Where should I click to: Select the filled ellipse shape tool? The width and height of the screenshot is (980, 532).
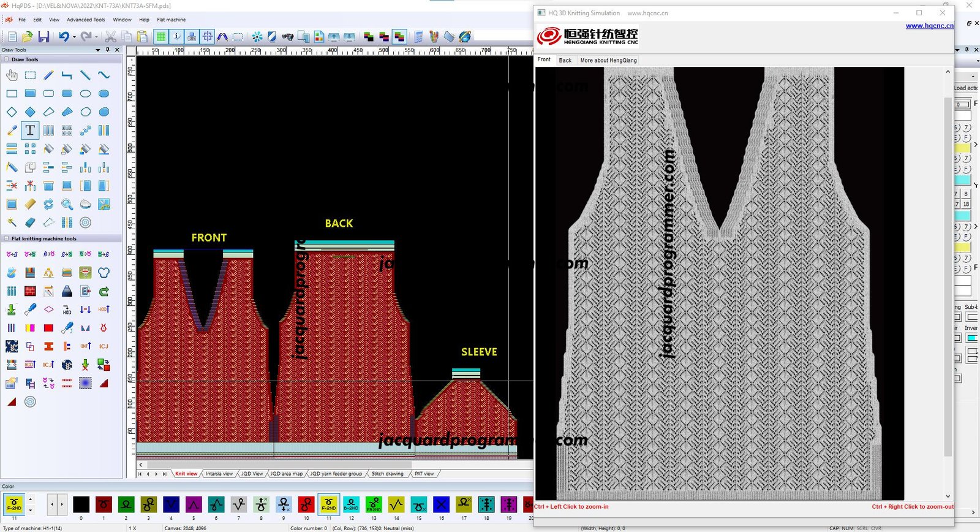[x=104, y=94]
